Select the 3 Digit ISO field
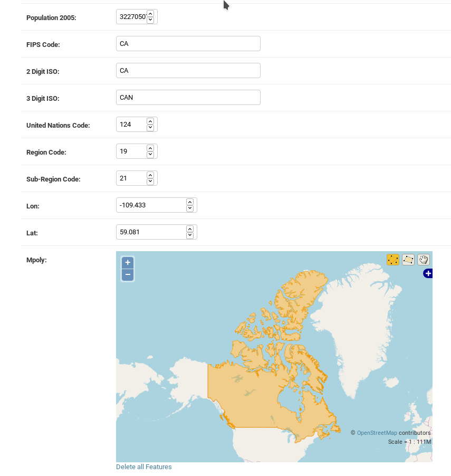 (188, 98)
